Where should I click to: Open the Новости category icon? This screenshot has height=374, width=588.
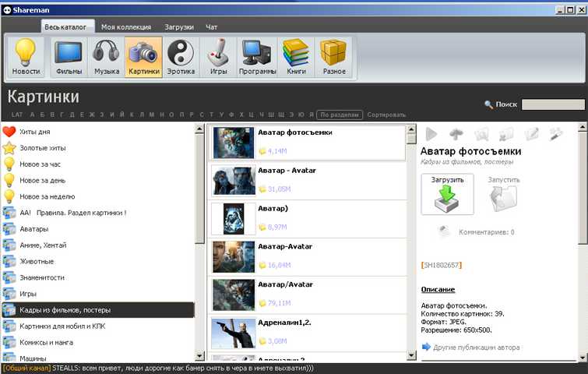(x=25, y=57)
